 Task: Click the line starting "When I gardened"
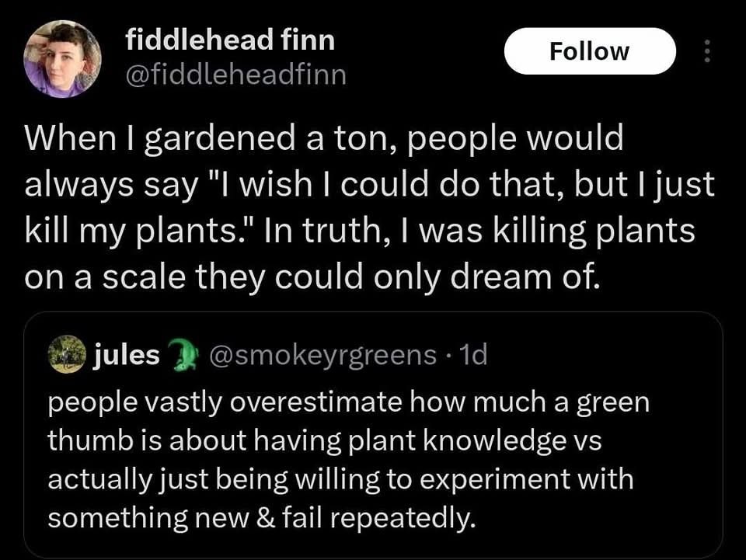pyautogui.click(x=325, y=139)
